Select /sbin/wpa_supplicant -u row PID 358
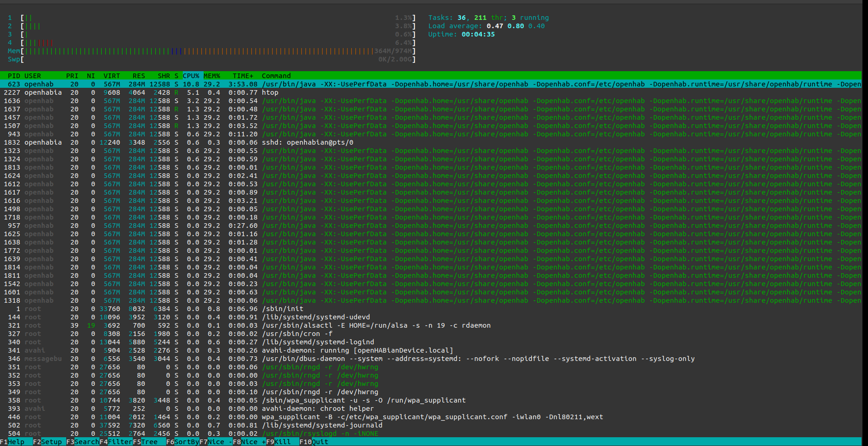 [431, 400]
